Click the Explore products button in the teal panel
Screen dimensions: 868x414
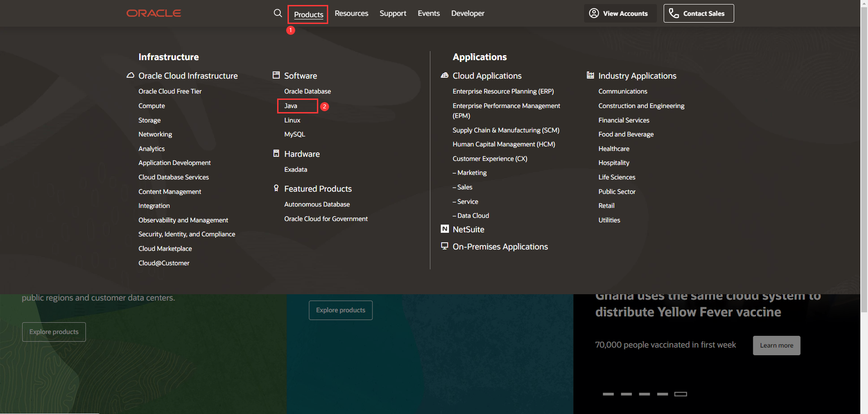340,310
